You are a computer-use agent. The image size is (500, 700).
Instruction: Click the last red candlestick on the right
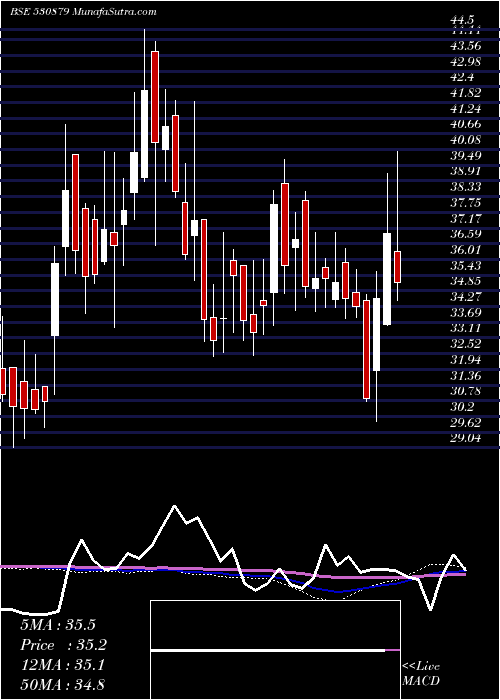coord(397,267)
